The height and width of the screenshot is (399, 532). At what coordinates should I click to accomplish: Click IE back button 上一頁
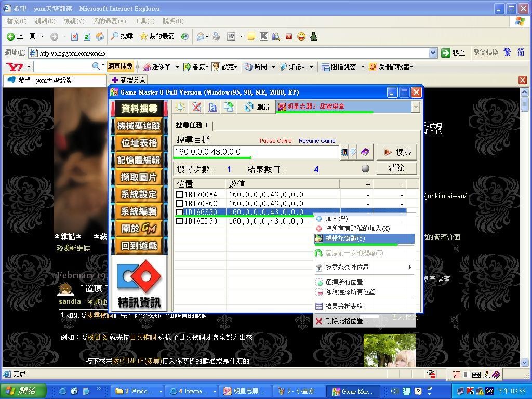21,36
